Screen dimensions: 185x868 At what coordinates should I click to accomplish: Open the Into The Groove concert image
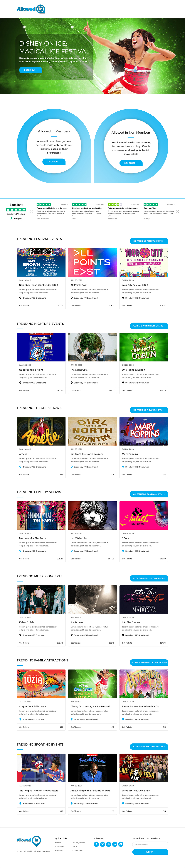(144, 599)
